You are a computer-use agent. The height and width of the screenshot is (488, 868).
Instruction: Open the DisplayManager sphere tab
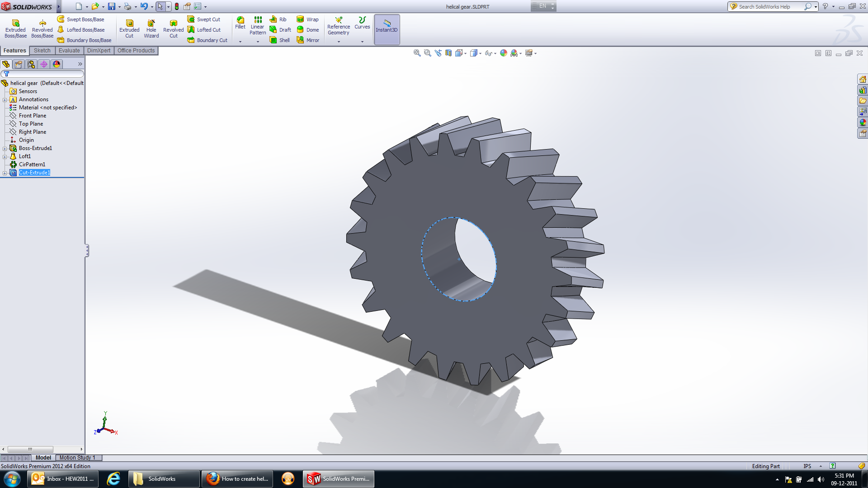[x=57, y=64]
